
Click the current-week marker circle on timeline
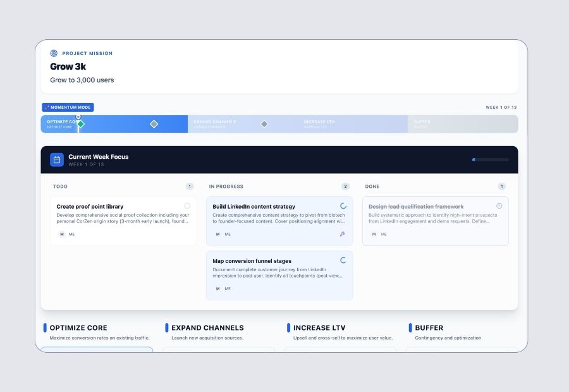pos(78,117)
